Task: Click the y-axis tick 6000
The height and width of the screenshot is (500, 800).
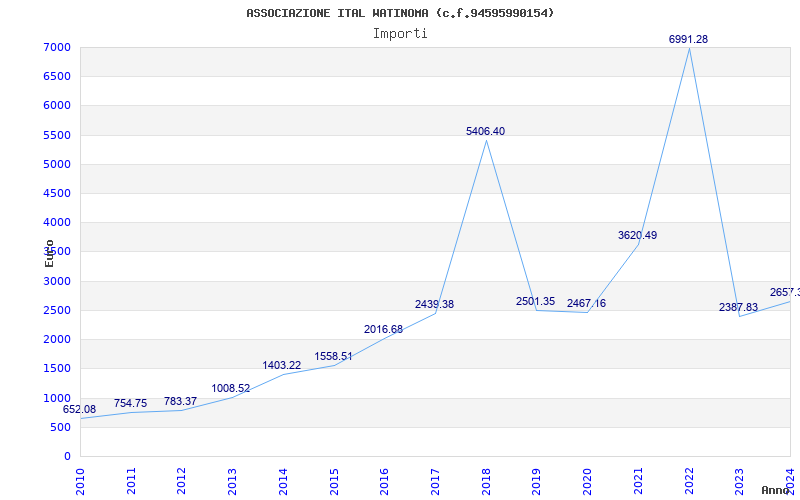Action: 58,106
